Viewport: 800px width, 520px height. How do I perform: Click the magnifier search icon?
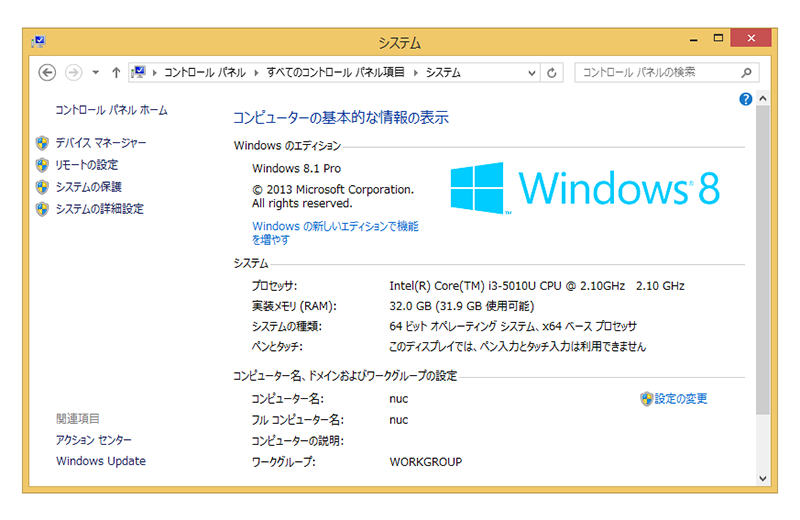(x=746, y=72)
